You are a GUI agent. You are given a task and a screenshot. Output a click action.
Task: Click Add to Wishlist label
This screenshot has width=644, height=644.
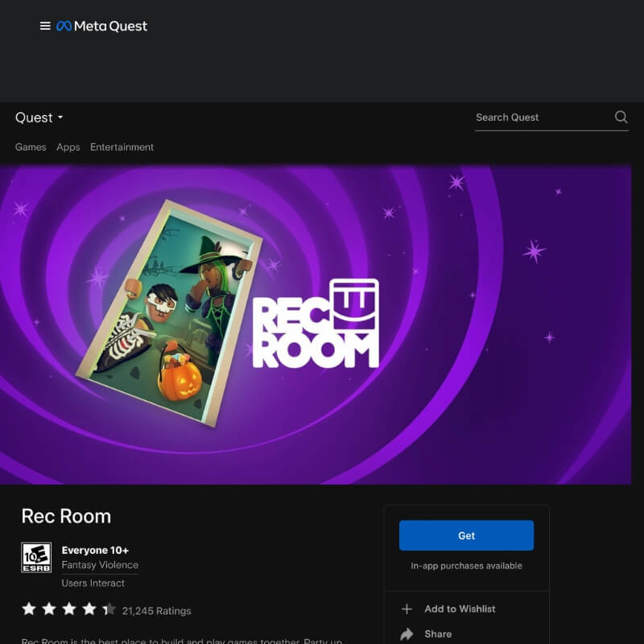(x=460, y=609)
